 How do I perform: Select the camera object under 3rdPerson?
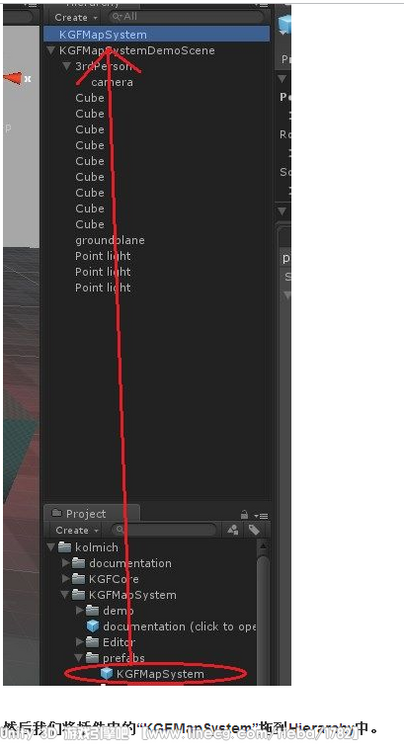(x=112, y=82)
